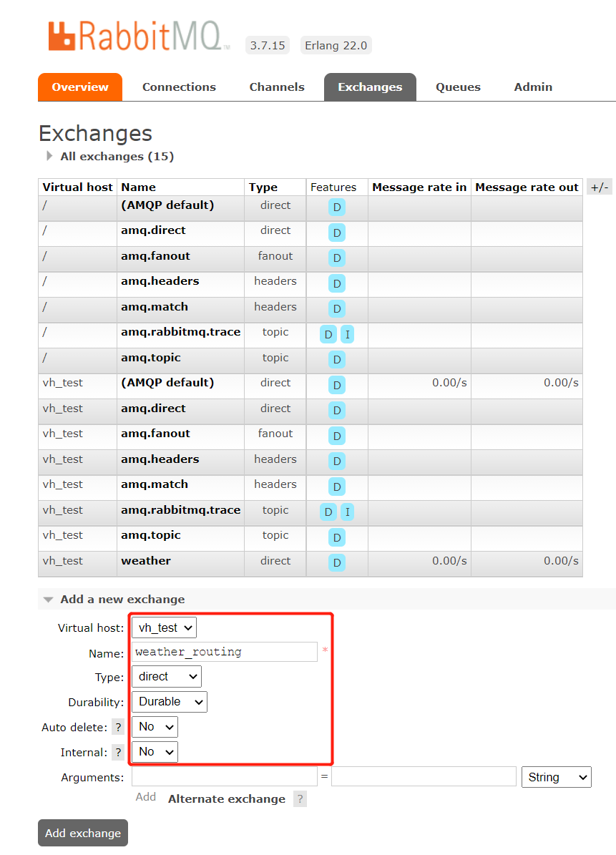616x855 pixels.
Task: Click the Arguments key input field
Action: pos(225,776)
